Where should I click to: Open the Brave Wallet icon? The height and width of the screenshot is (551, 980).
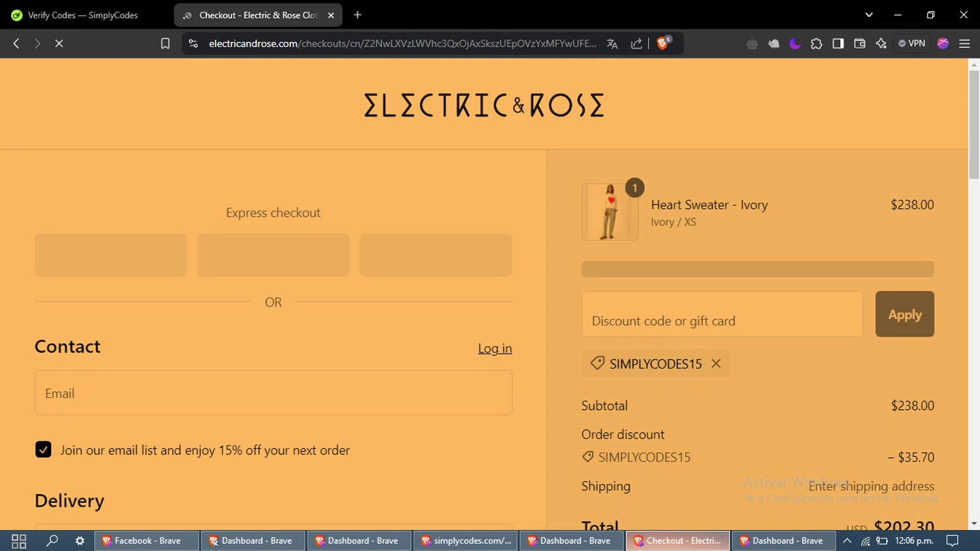[860, 44]
